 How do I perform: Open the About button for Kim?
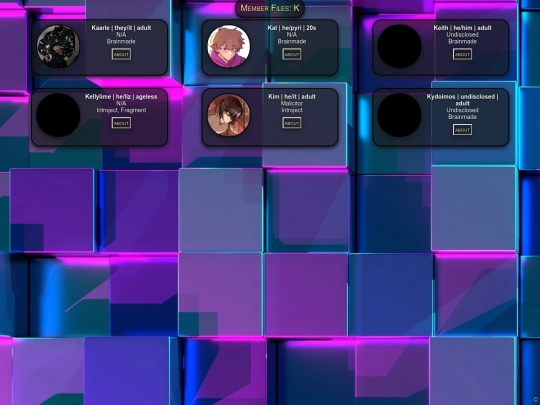point(292,123)
